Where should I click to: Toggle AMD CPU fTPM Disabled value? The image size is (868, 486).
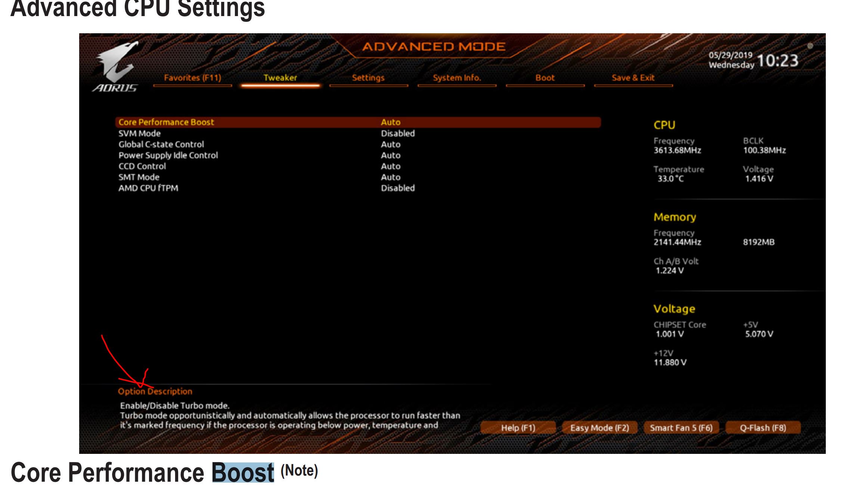pyautogui.click(x=397, y=188)
